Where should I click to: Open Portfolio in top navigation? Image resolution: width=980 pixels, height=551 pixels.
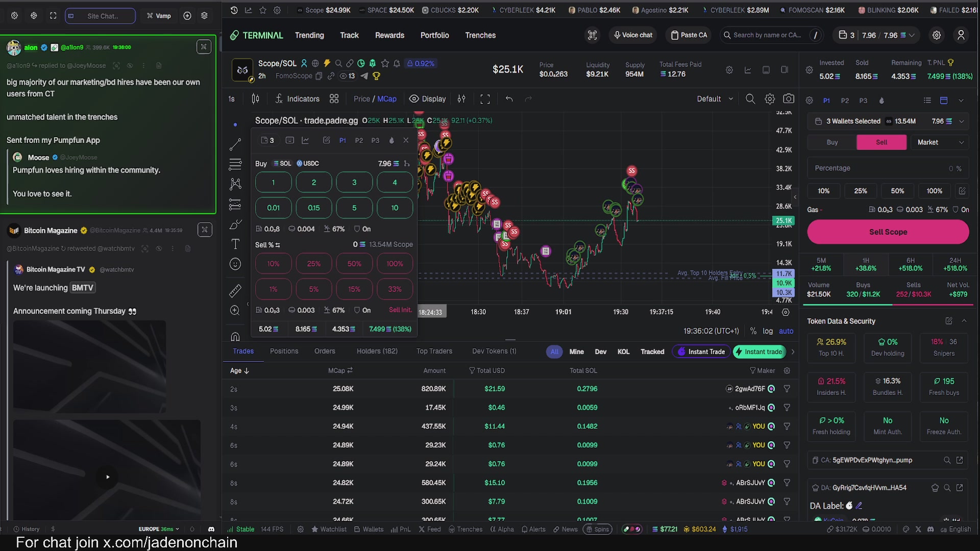434,35
